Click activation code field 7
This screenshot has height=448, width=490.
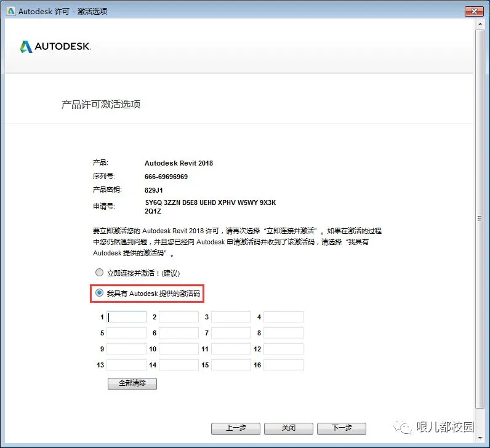tap(231, 333)
